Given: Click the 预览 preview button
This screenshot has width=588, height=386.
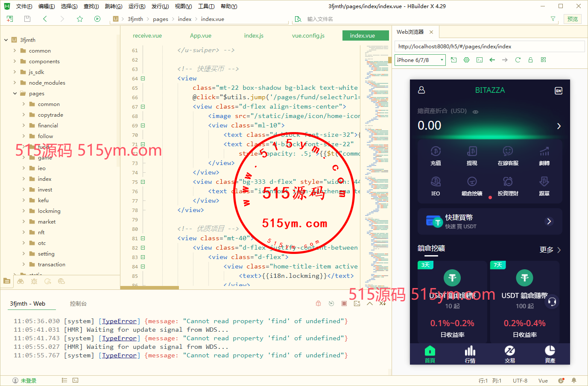Looking at the screenshot, I should click(572, 19).
